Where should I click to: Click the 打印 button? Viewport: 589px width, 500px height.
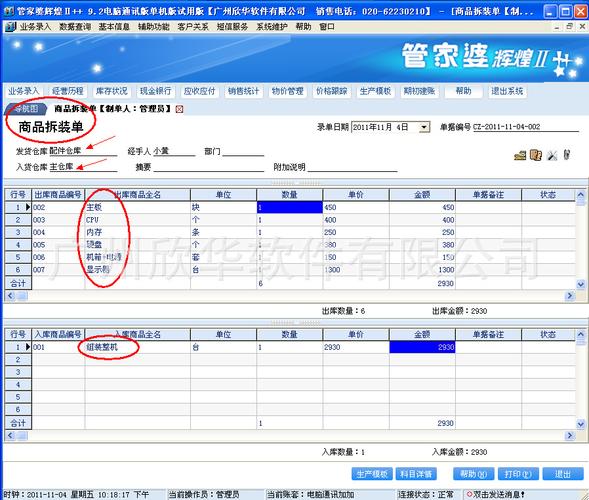point(518,474)
